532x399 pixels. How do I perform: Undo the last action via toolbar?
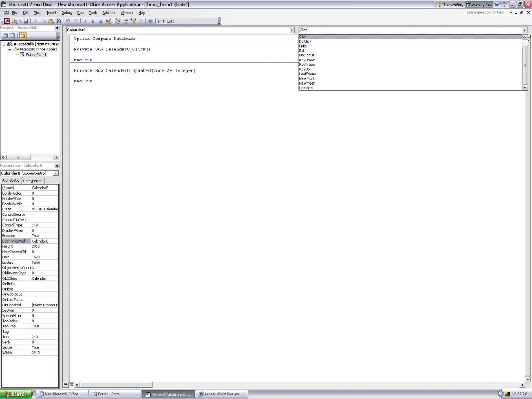click(68, 21)
